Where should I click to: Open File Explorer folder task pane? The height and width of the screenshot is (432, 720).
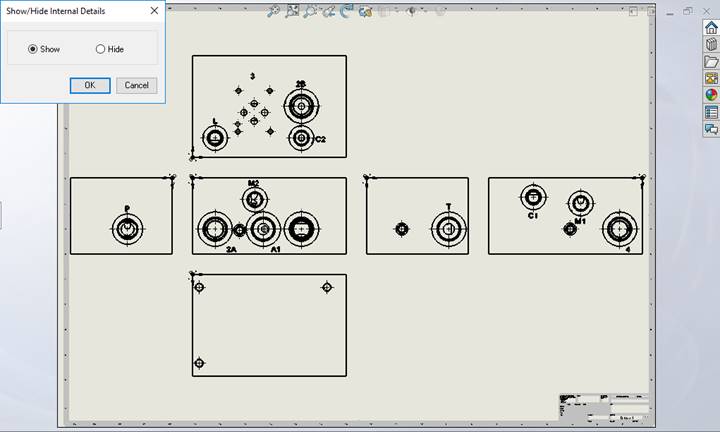pyautogui.click(x=711, y=61)
